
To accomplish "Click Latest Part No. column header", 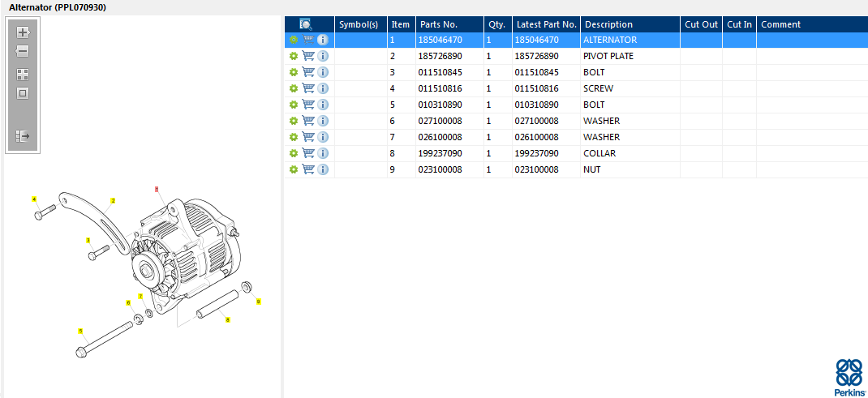I will 547,24.
